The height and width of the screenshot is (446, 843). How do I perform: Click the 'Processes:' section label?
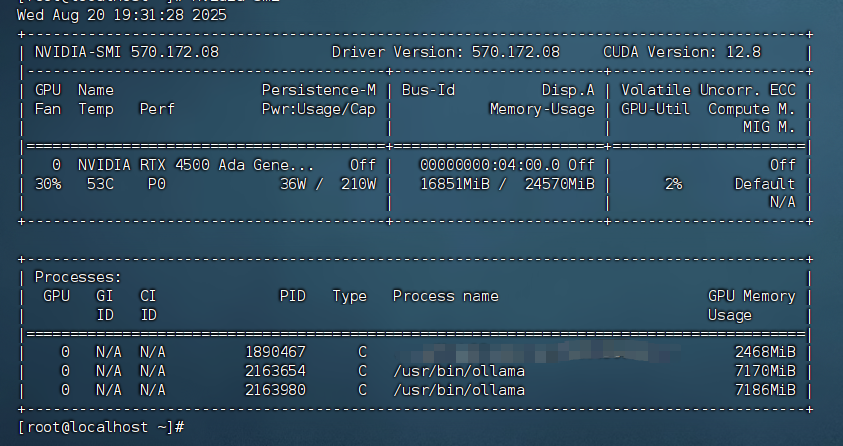click(78, 277)
